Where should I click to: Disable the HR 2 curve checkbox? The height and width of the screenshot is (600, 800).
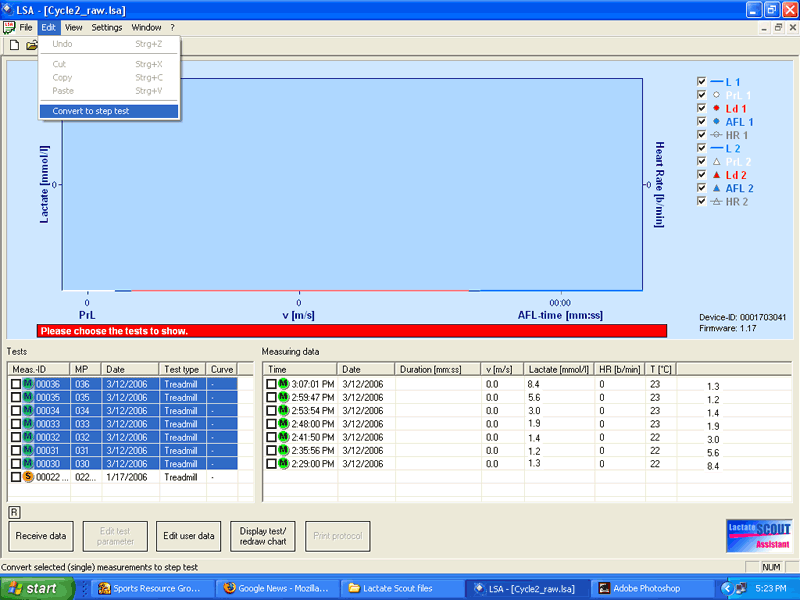(x=702, y=201)
